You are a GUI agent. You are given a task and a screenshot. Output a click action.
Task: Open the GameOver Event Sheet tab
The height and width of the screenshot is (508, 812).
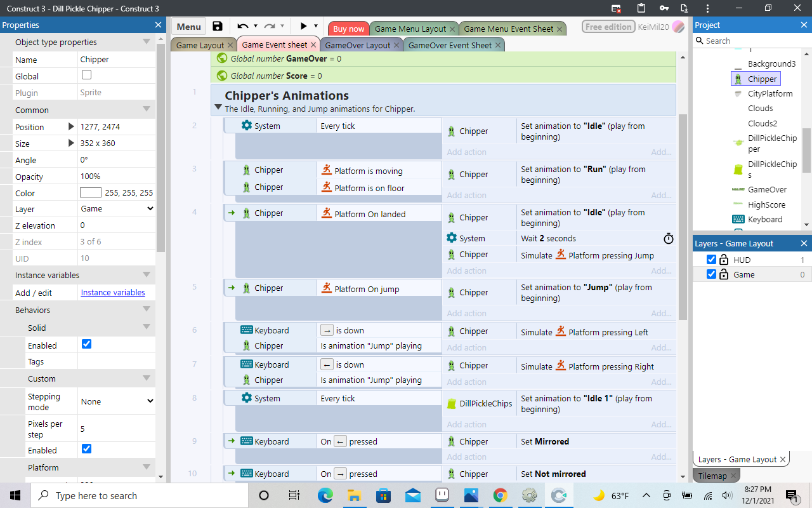449,45
